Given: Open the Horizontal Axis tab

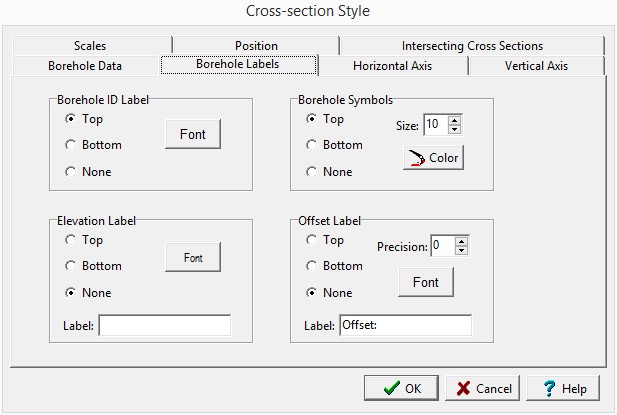Looking at the screenshot, I should click(x=392, y=67).
